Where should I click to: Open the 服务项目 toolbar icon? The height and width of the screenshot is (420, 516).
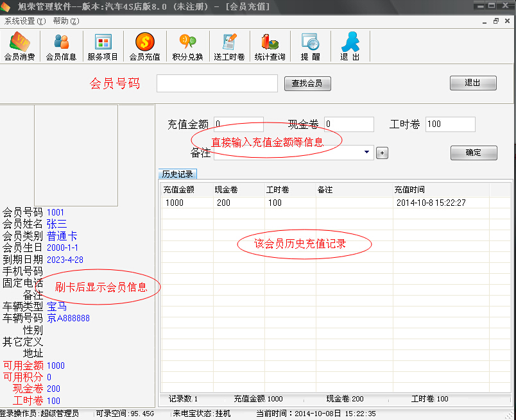coord(103,46)
